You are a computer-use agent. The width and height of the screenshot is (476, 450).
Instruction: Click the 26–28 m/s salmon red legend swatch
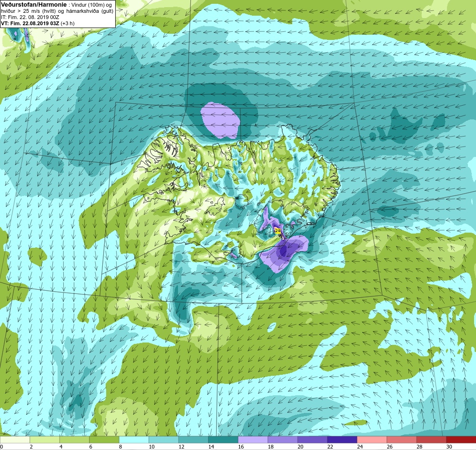point(402,440)
